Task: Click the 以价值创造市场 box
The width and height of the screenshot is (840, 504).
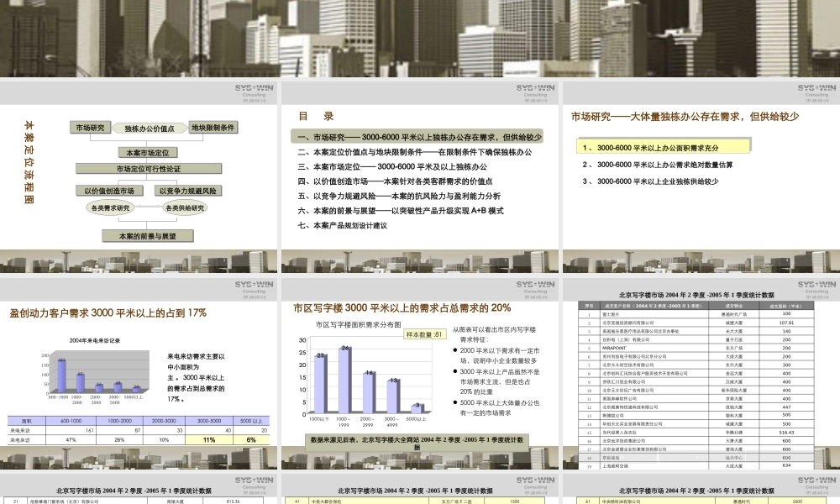Action: [109, 191]
